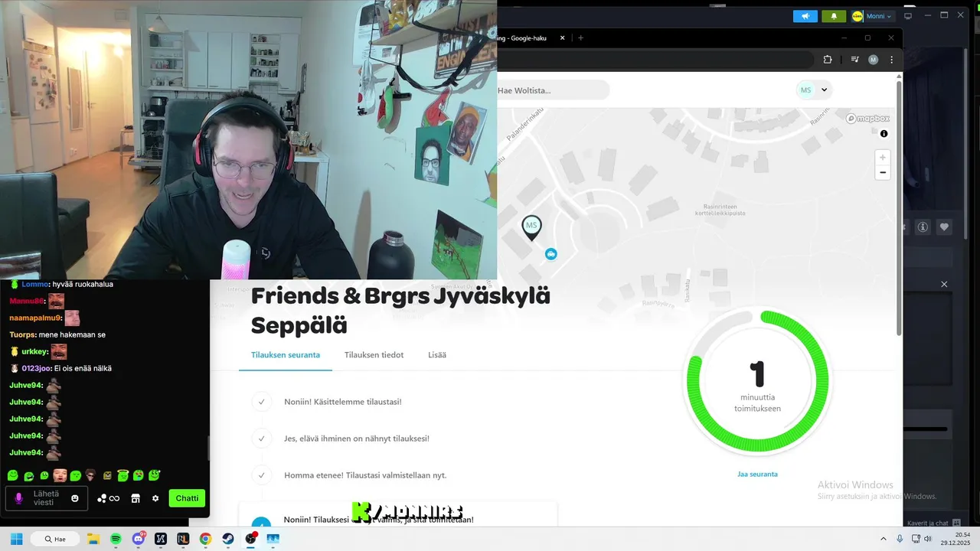Open a new Chrome tab
Image resolution: width=980 pixels, height=551 pixels.
(x=580, y=37)
